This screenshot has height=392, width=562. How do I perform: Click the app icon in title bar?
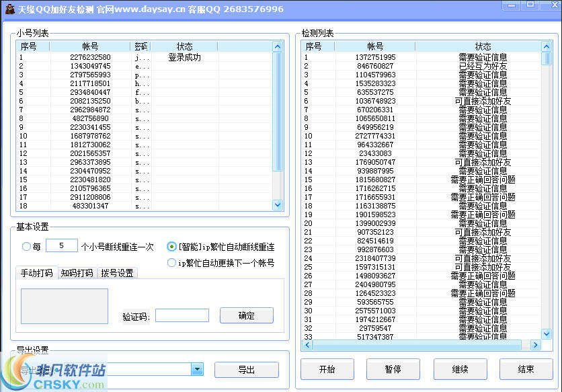[10, 9]
